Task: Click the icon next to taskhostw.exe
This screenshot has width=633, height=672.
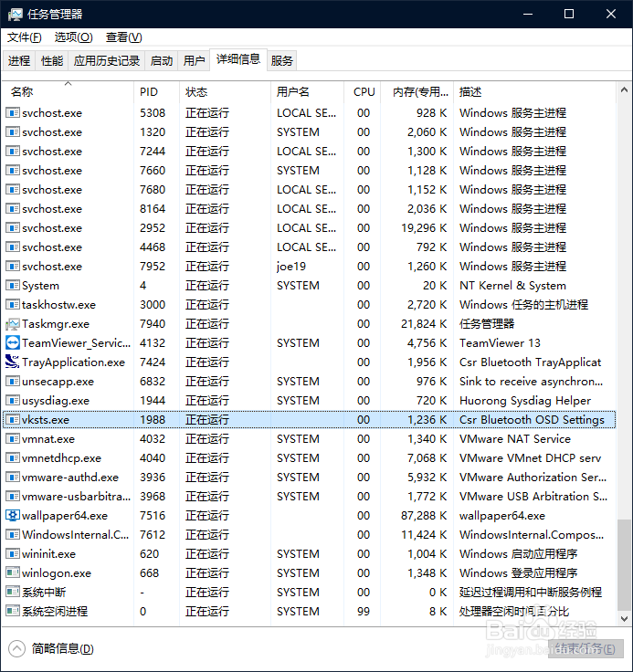Action: coord(13,305)
